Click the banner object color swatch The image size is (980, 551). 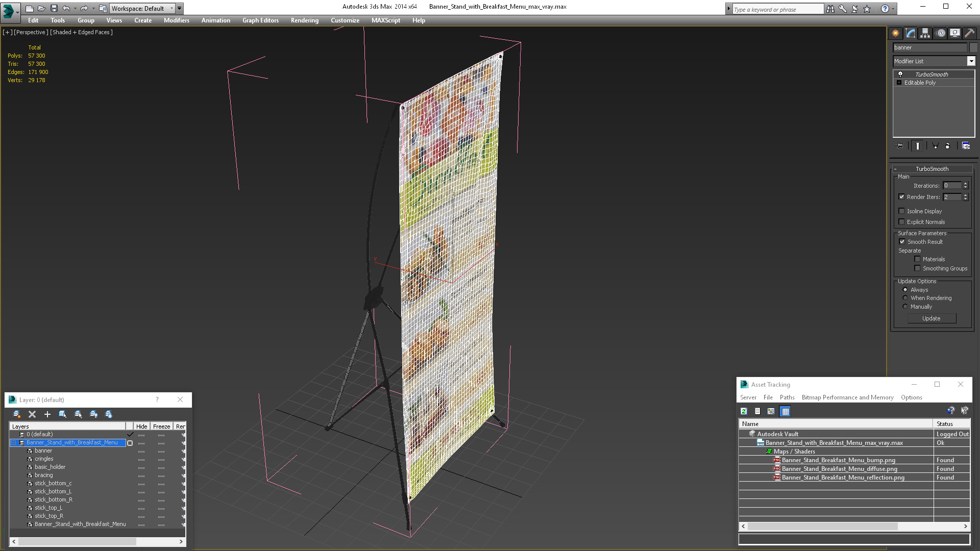tap(973, 47)
